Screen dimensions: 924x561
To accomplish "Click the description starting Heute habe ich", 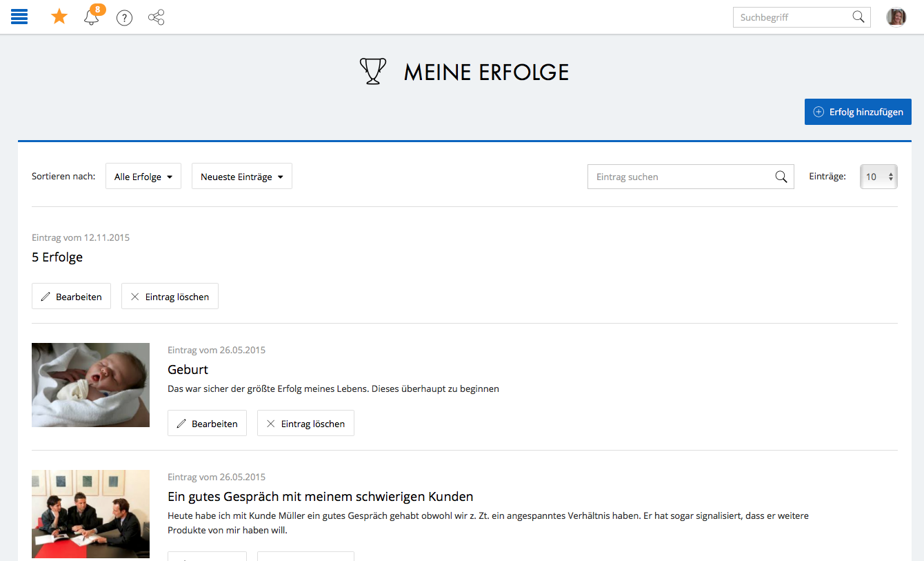I will [x=488, y=523].
